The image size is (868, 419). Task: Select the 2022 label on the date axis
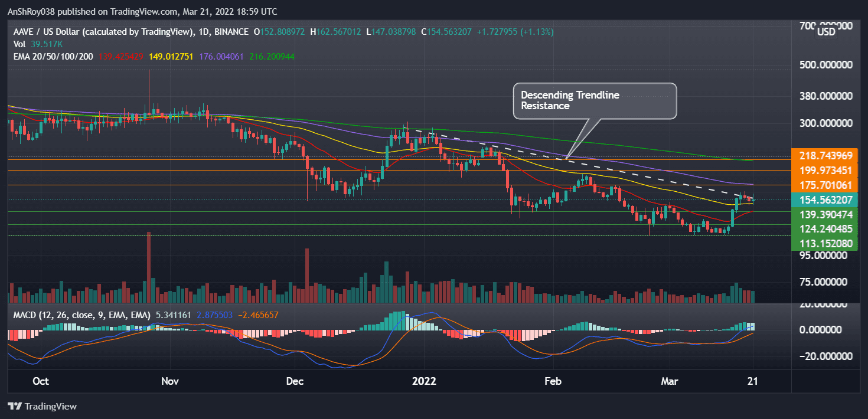[424, 381]
